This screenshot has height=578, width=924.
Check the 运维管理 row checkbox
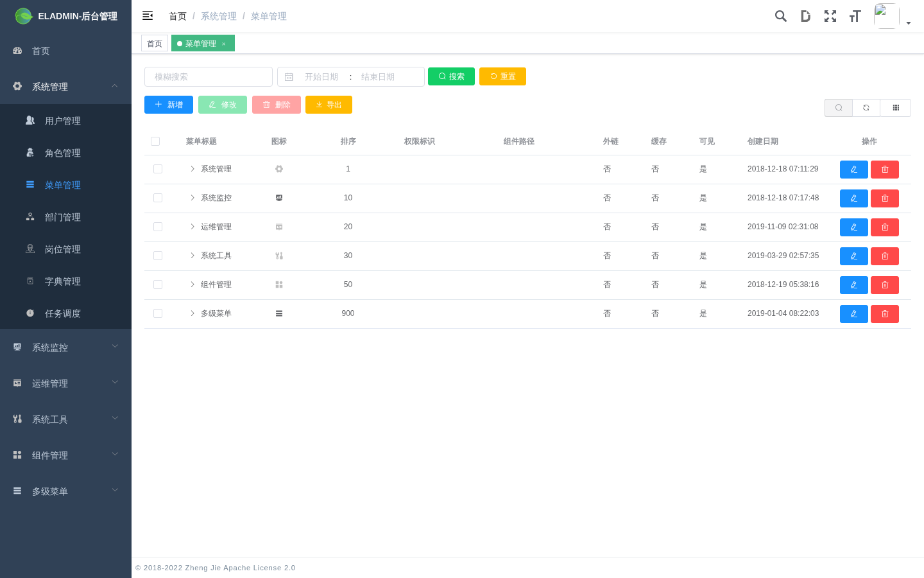pos(158,227)
